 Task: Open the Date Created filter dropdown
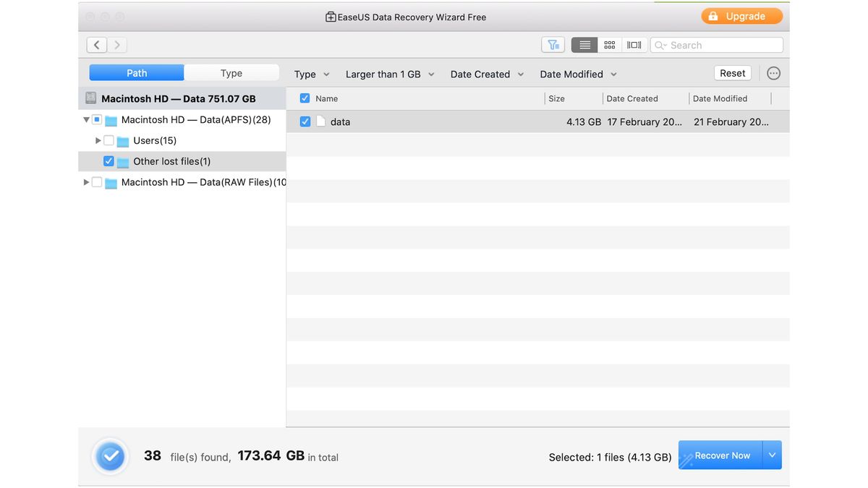(x=486, y=74)
